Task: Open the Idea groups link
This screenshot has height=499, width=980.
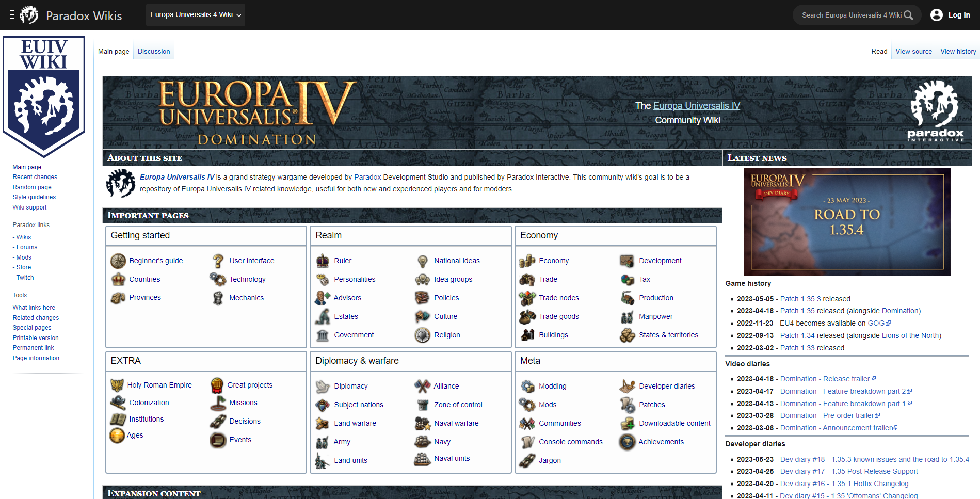Action: point(453,279)
